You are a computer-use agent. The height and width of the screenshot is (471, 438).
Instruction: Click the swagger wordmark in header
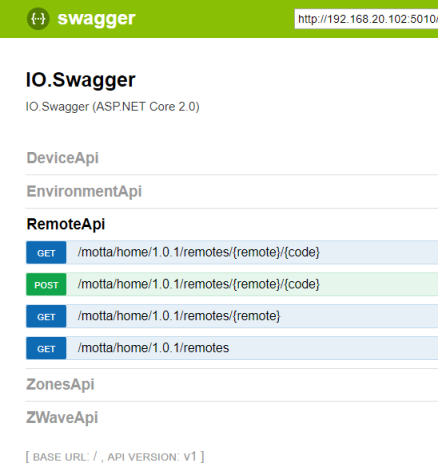pyautogui.click(x=96, y=19)
